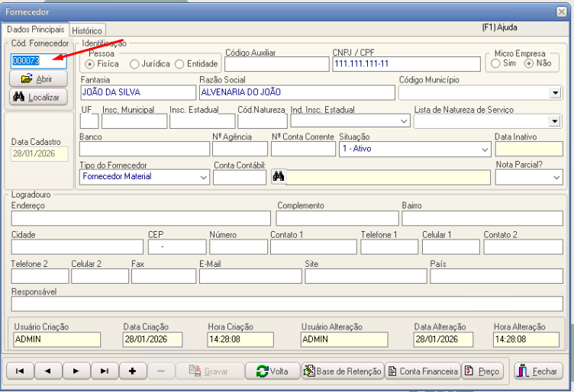Add a new supplier with plus button
This screenshot has height=392, width=574.
click(132, 371)
